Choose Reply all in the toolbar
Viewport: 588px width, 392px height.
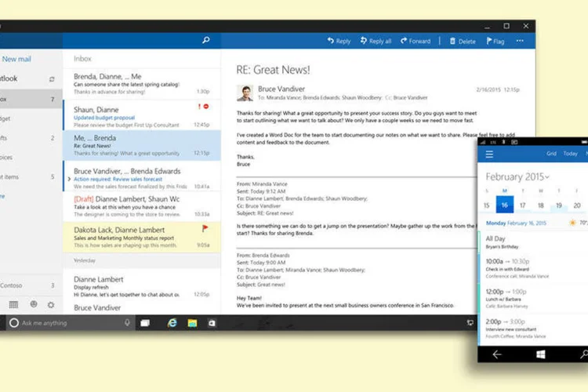pos(376,41)
